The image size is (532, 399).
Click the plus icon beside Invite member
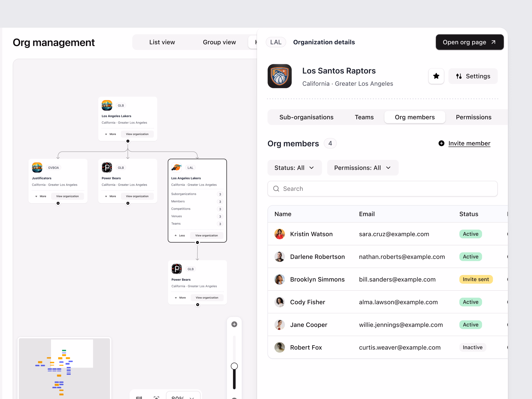click(441, 143)
